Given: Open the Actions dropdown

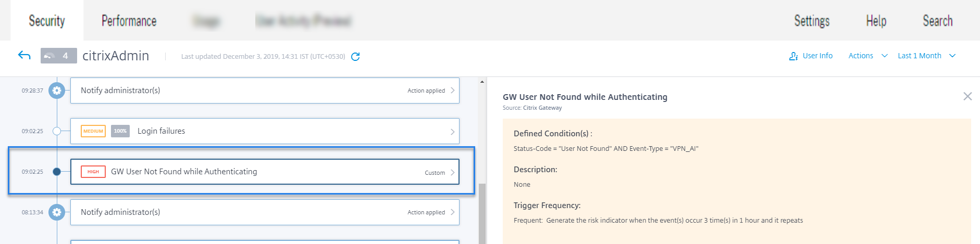Looking at the screenshot, I should click(x=867, y=56).
